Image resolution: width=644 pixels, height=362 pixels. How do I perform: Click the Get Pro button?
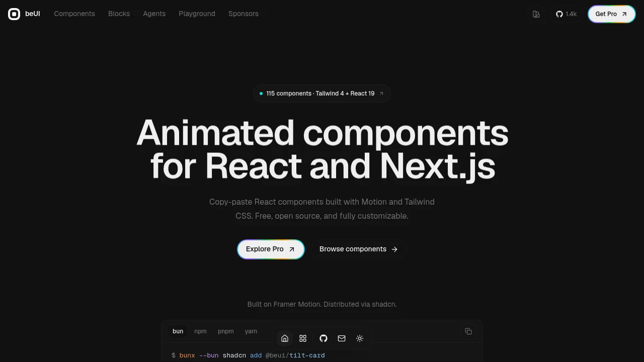point(611,14)
